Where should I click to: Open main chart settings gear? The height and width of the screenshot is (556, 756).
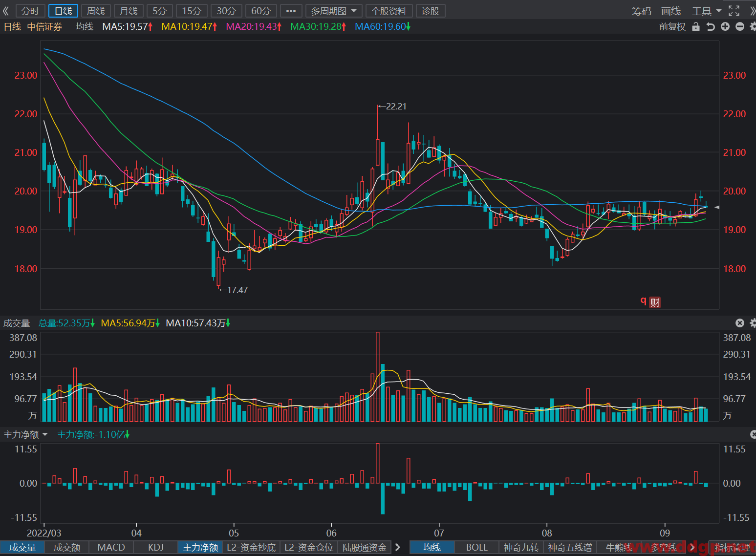pyautogui.click(x=753, y=27)
